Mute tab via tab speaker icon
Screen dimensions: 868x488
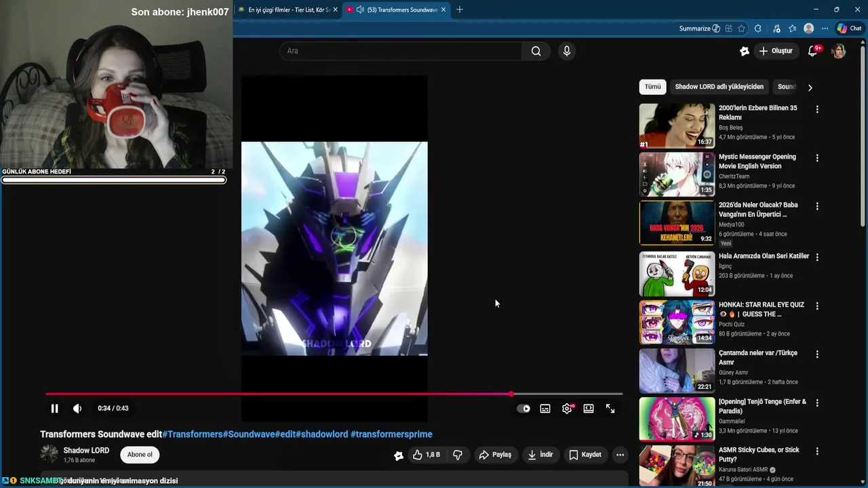[x=360, y=9]
